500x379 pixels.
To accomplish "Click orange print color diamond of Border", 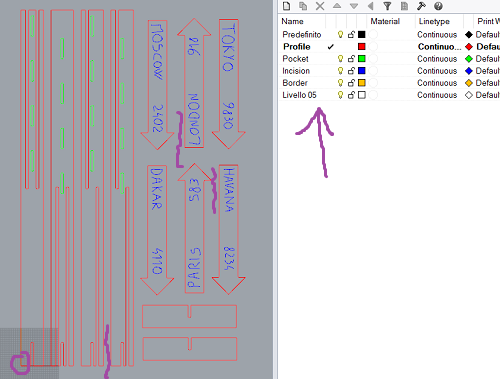I will pos(469,83).
